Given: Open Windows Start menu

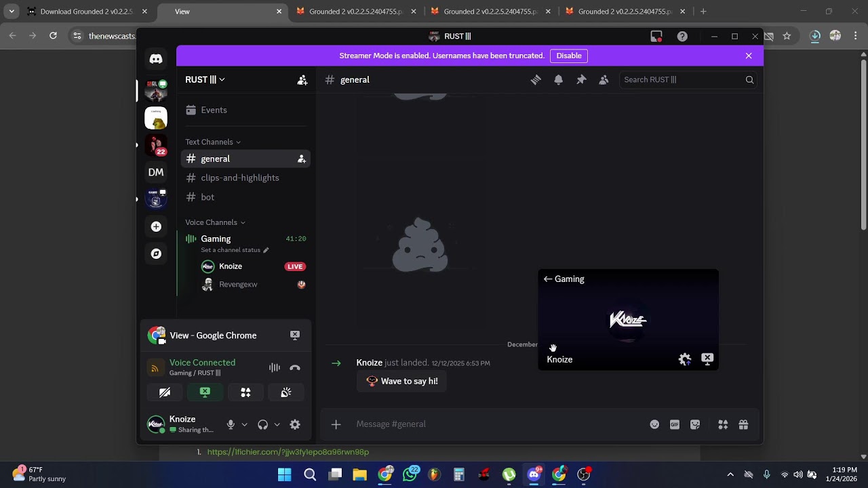Looking at the screenshot, I should point(285,474).
